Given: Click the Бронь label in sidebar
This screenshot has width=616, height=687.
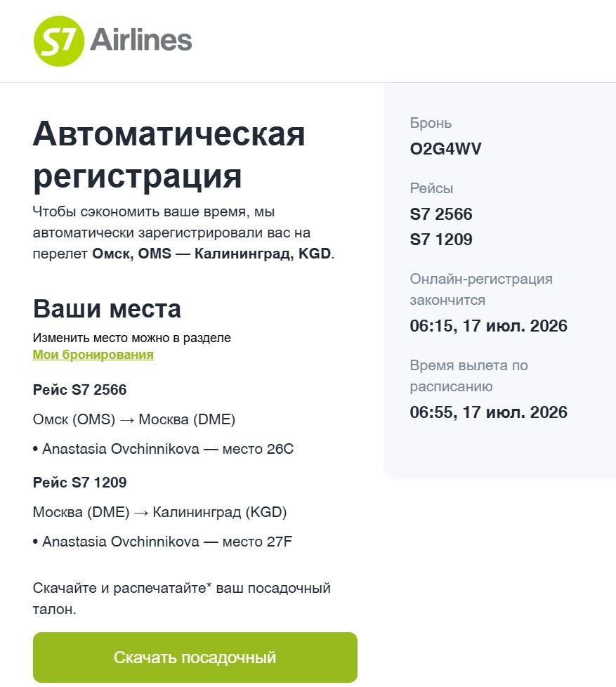Looking at the screenshot, I should click(x=431, y=123).
